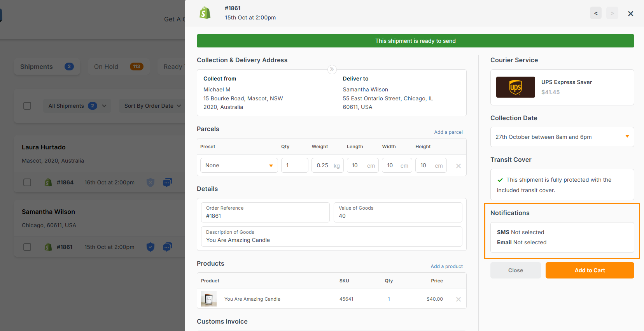Go to previous shipment with left arrow
644x331 pixels.
coord(595,13)
